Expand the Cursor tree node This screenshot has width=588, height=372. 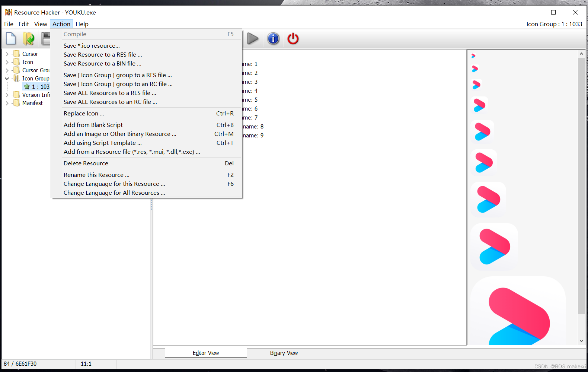[7, 54]
